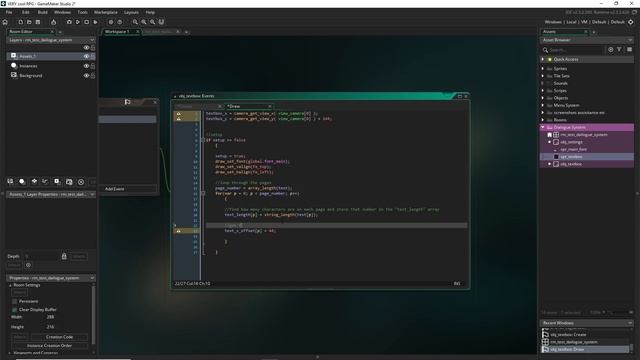Open the Tools menu

[x=82, y=12]
